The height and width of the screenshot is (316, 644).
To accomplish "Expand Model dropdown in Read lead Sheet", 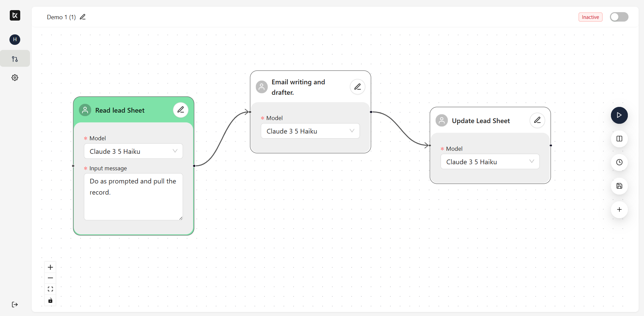I will (x=133, y=151).
